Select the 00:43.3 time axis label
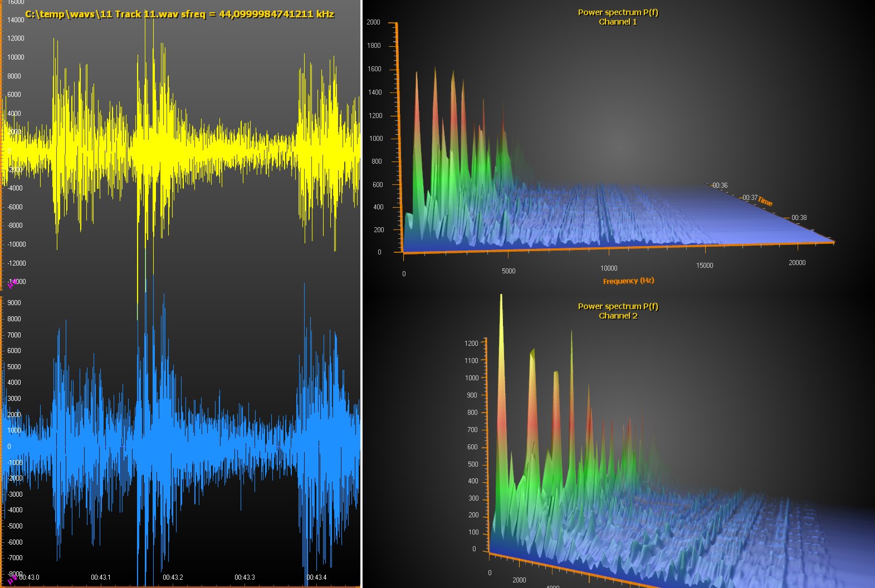Image resolution: width=875 pixels, height=588 pixels. (x=245, y=577)
